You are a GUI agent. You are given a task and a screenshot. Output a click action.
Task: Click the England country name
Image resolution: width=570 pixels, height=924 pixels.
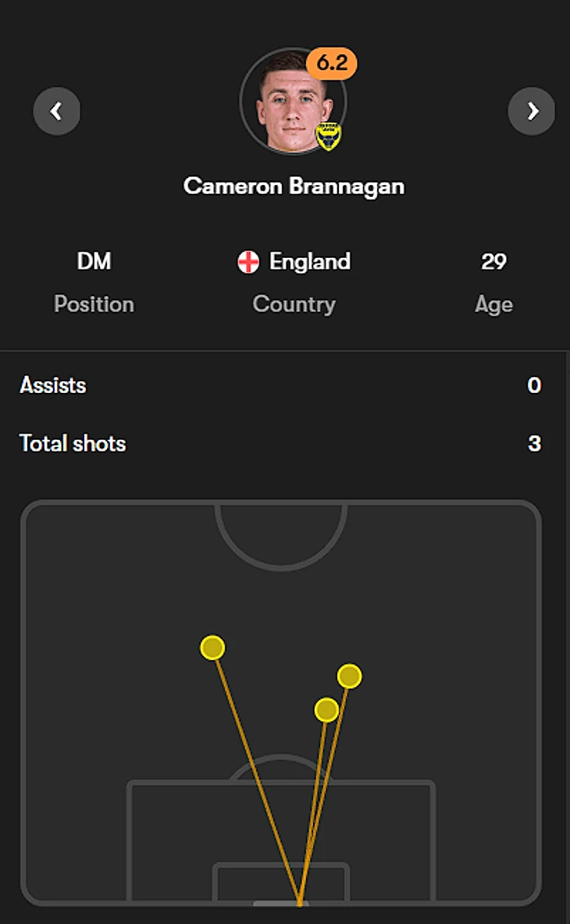click(x=309, y=262)
